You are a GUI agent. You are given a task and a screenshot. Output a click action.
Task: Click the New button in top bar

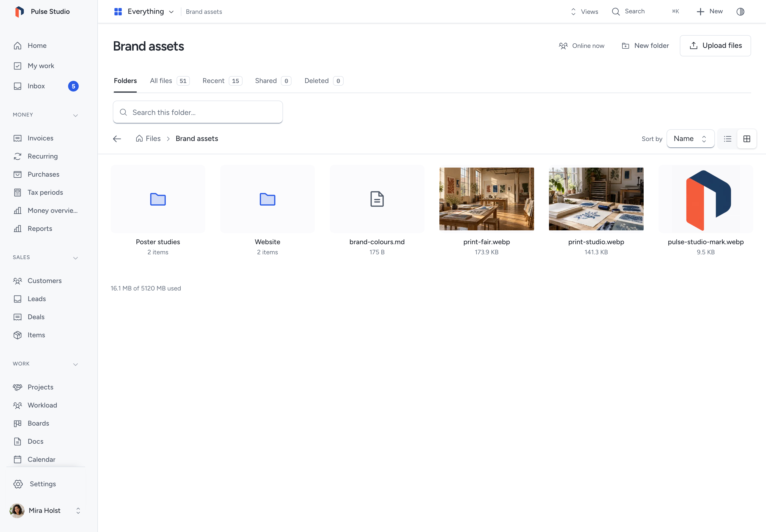[710, 12]
